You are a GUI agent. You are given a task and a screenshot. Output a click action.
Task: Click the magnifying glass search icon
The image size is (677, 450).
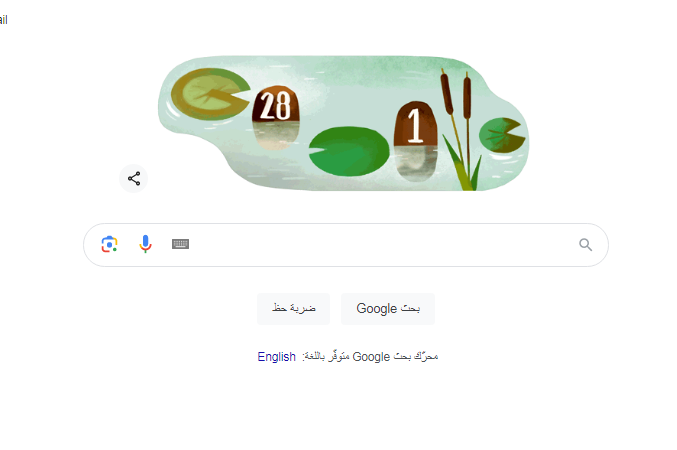585,245
